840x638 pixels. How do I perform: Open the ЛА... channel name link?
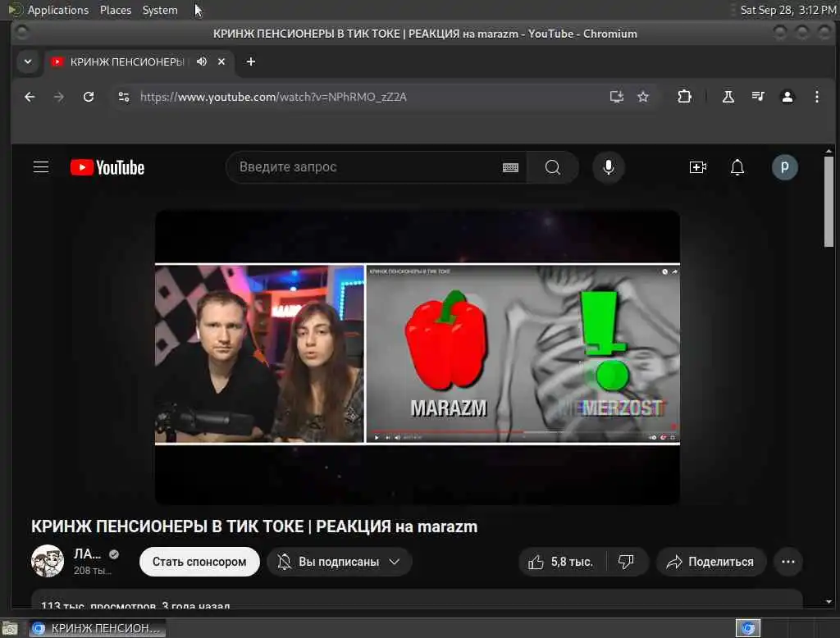(87, 554)
